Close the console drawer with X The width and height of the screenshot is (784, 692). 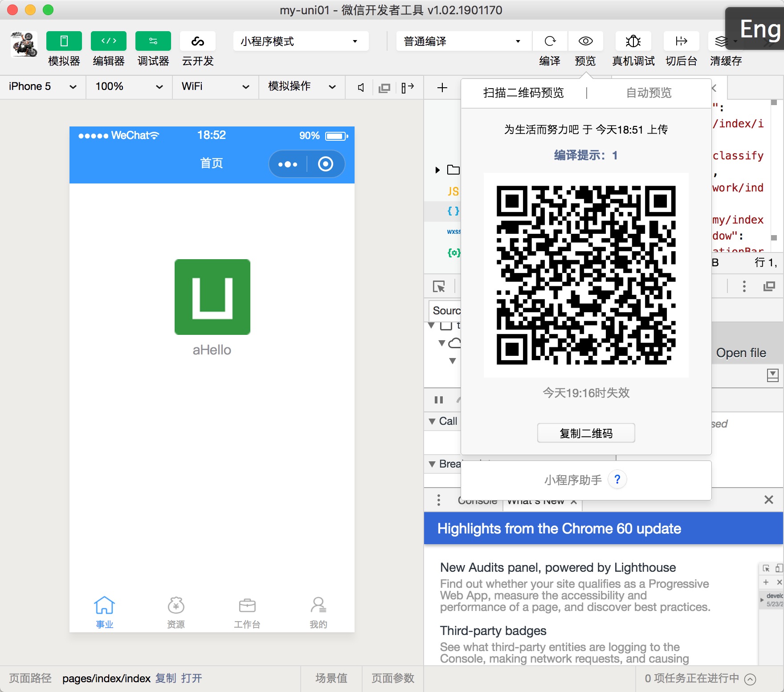768,500
